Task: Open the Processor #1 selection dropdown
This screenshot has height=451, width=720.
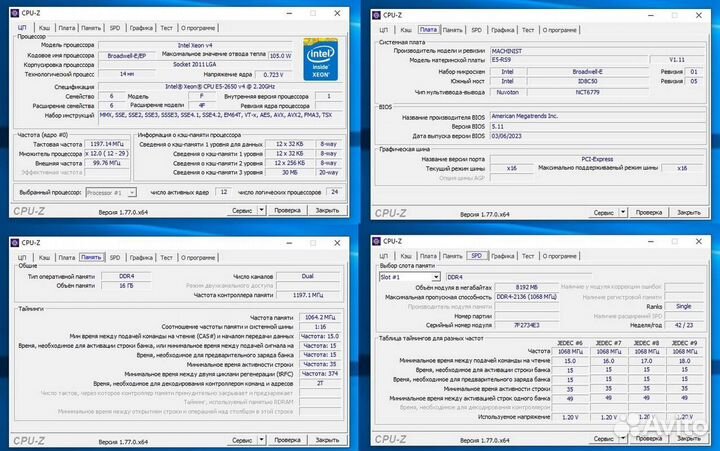Action: 108,191
